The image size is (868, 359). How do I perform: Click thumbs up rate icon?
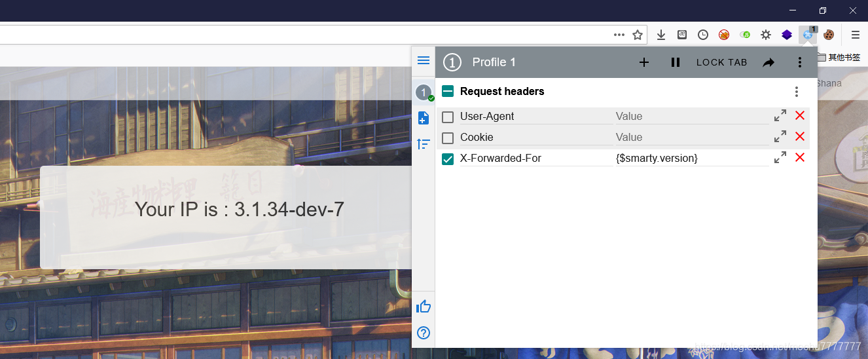tap(424, 306)
